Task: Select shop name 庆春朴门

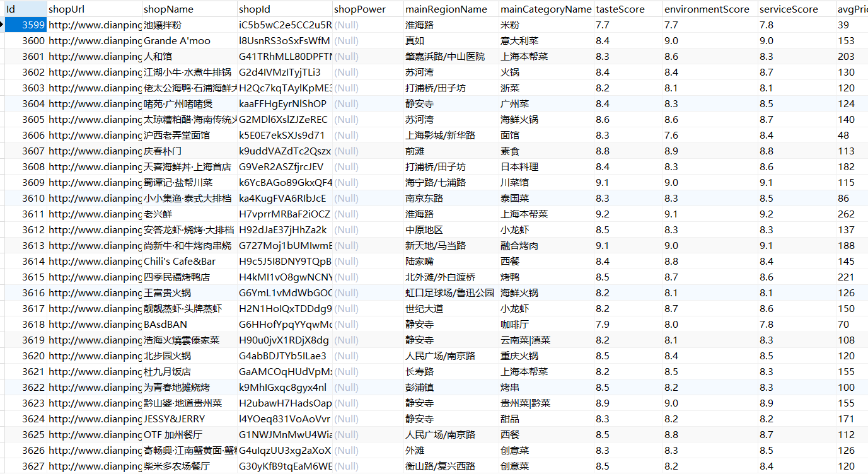Action: 190,151
